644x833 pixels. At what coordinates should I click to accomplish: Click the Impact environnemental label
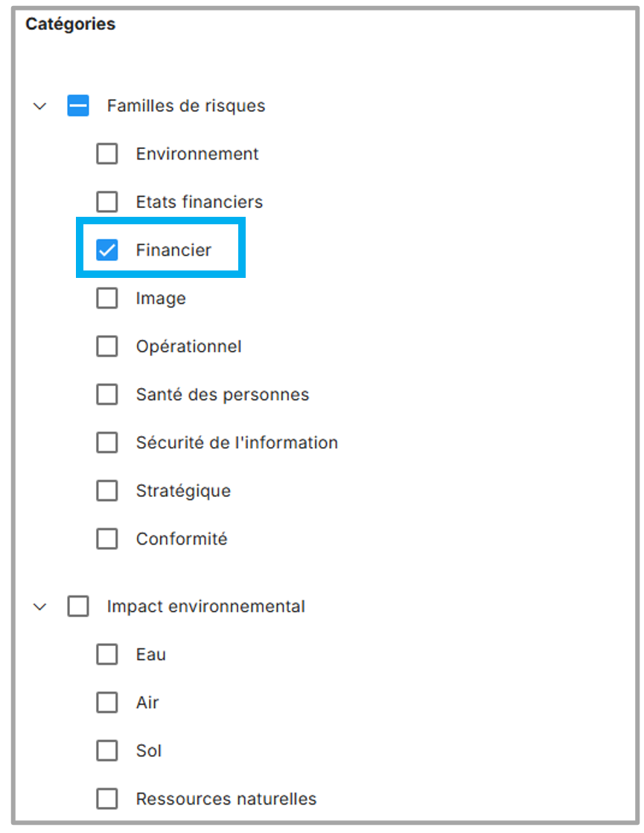pos(205,606)
